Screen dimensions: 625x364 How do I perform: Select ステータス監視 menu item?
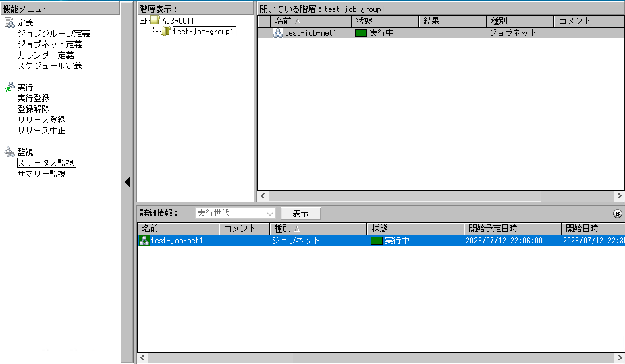tap(47, 163)
